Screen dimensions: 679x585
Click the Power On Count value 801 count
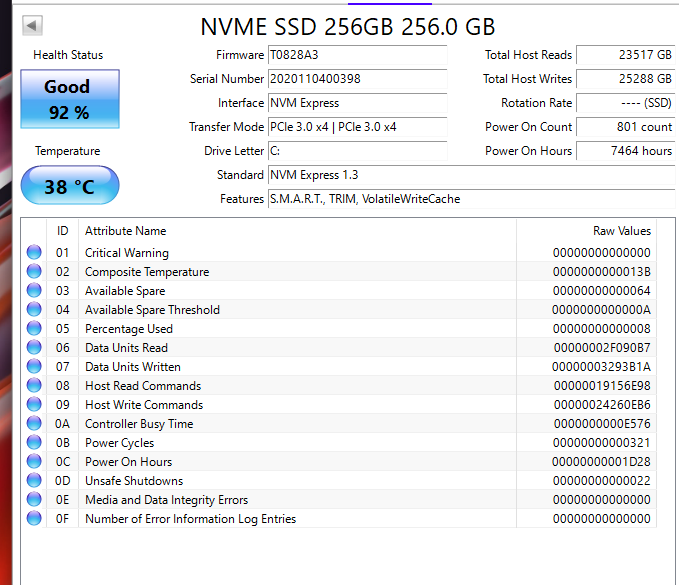click(x=626, y=127)
